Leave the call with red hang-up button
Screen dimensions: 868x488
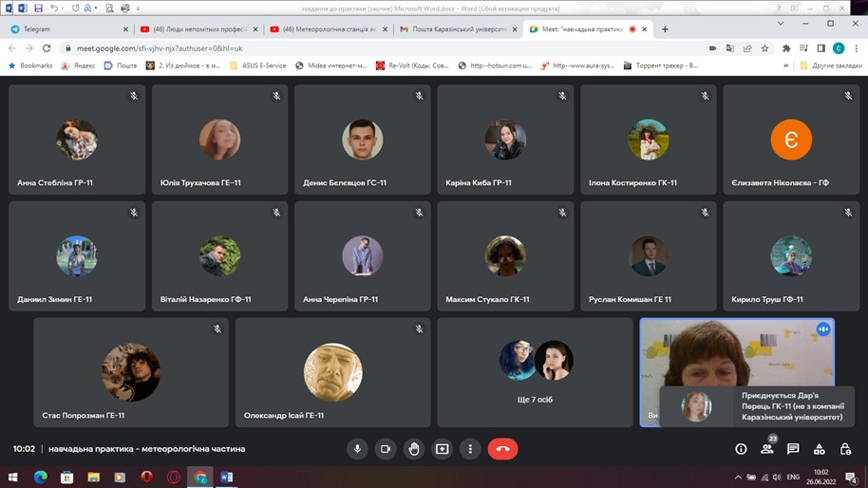[x=502, y=449]
